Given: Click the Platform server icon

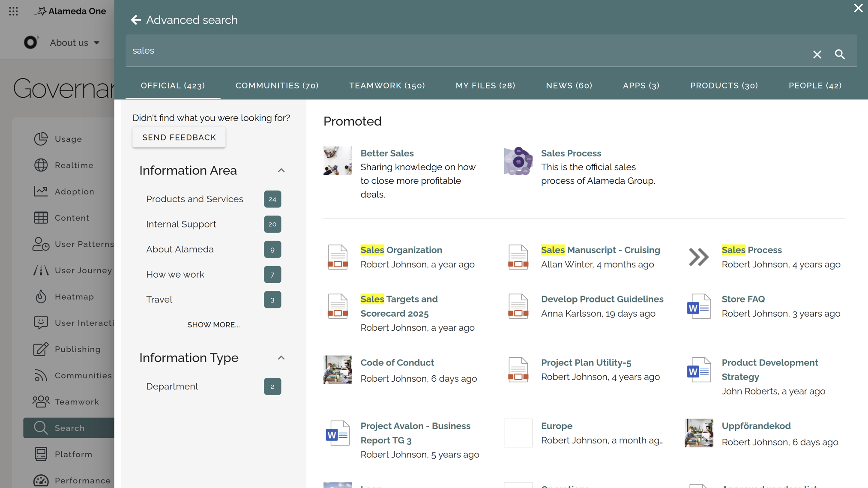Looking at the screenshot, I should (41, 454).
